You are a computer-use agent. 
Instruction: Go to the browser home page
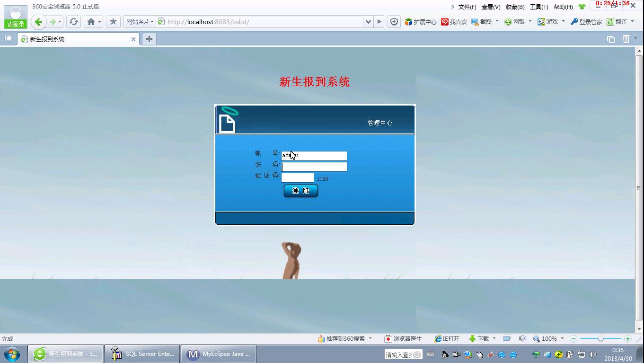(x=91, y=22)
